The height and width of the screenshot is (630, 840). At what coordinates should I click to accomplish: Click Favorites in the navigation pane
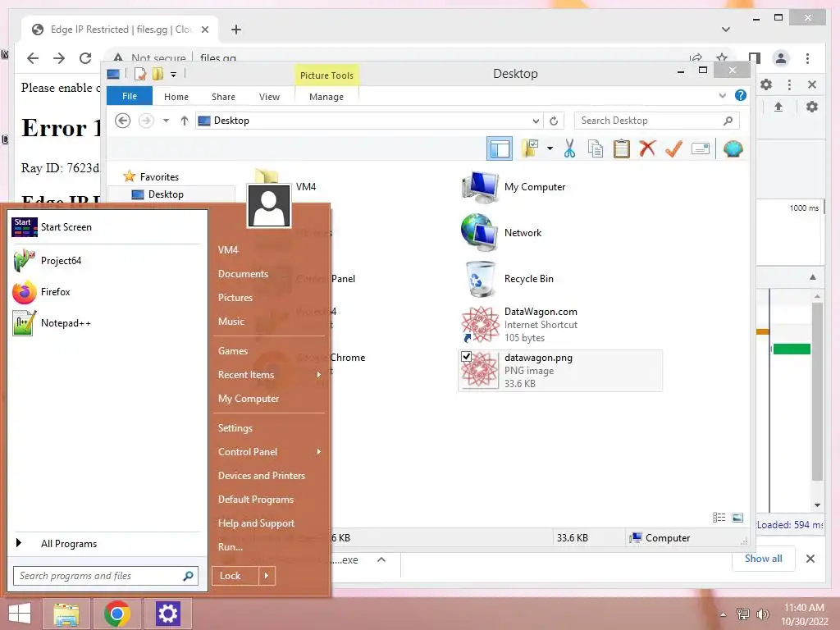(x=159, y=176)
